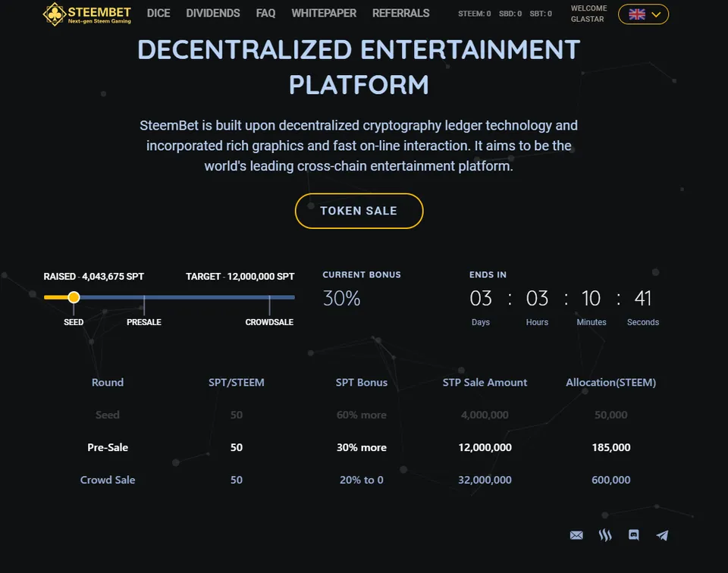Click the ENDS IN heading
This screenshot has width=728, height=573.
pos(488,274)
